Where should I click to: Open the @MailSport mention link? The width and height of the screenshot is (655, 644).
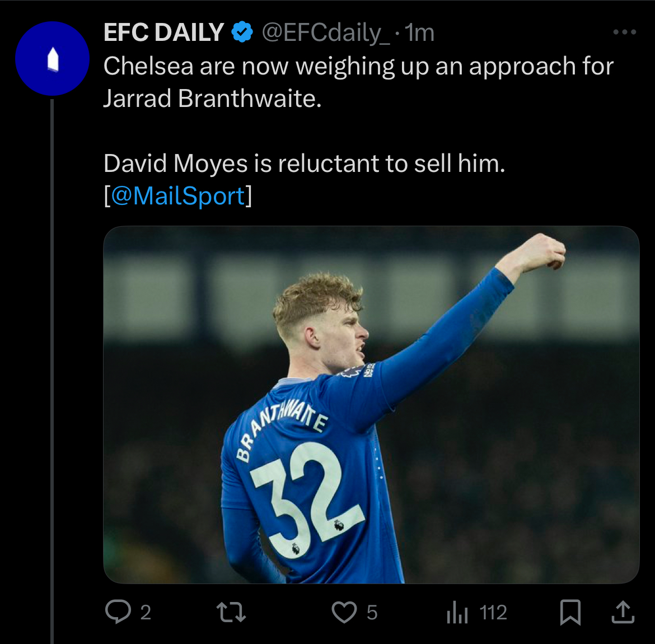pyautogui.click(x=178, y=196)
